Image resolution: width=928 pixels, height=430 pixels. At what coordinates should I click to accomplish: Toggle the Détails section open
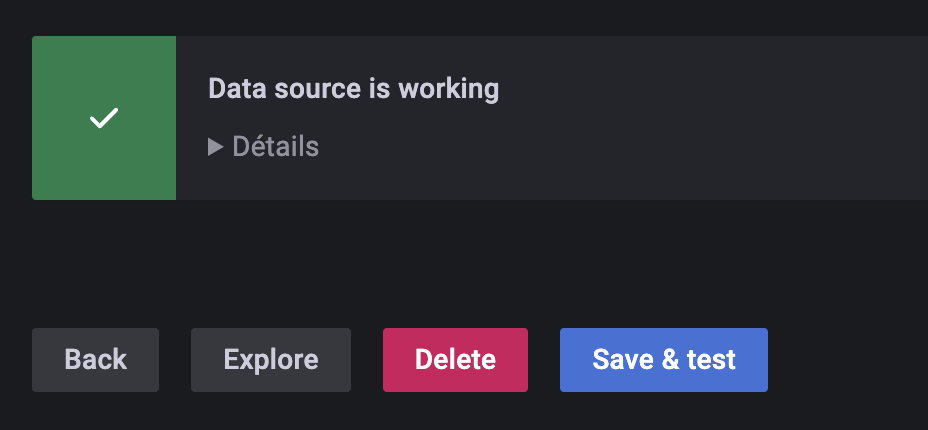[264, 147]
